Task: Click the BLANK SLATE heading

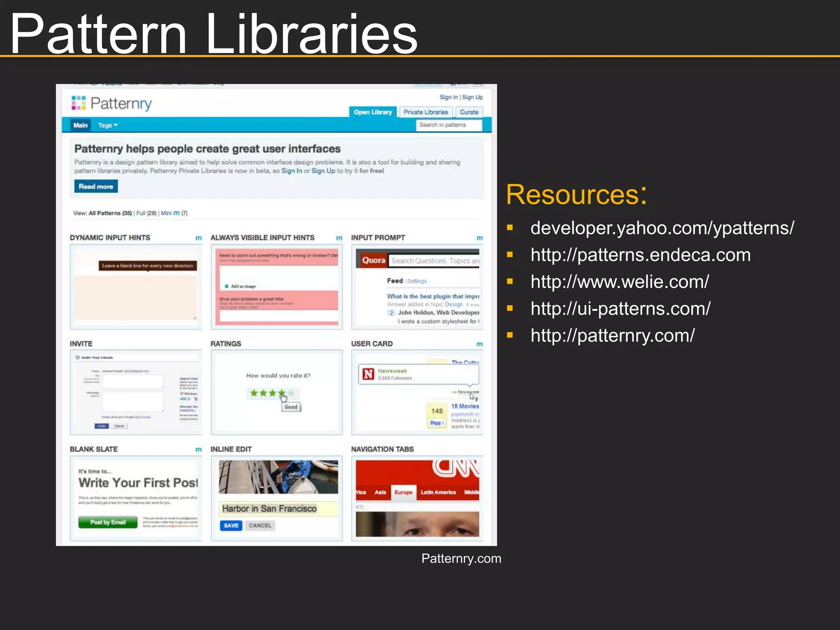Action: (x=94, y=449)
